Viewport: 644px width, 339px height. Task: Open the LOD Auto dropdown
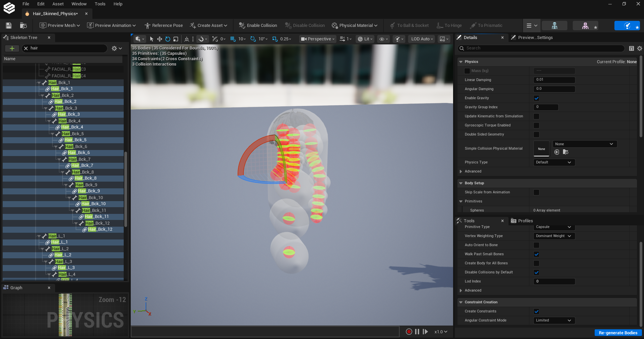point(422,39)
